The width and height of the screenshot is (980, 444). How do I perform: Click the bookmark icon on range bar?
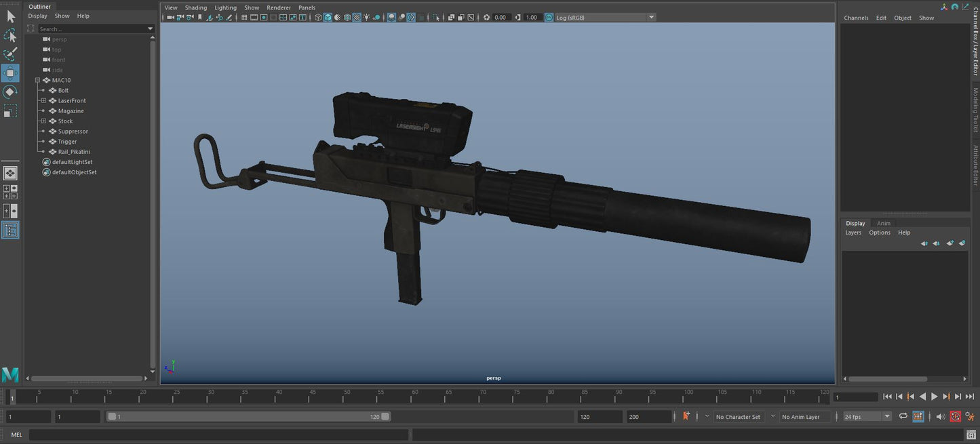(x=686, y=416)
